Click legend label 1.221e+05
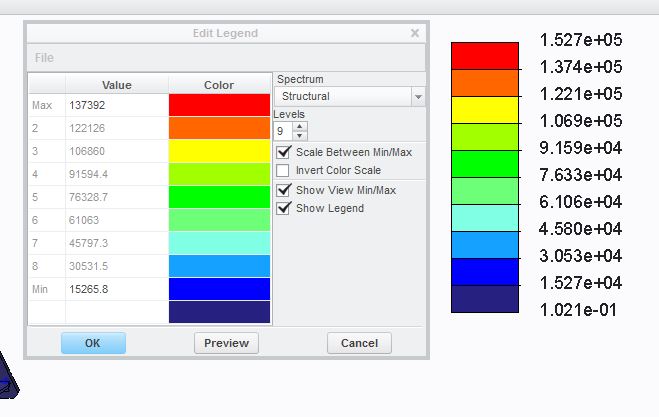Screen dimensions: 659x417 pos(580,94)
